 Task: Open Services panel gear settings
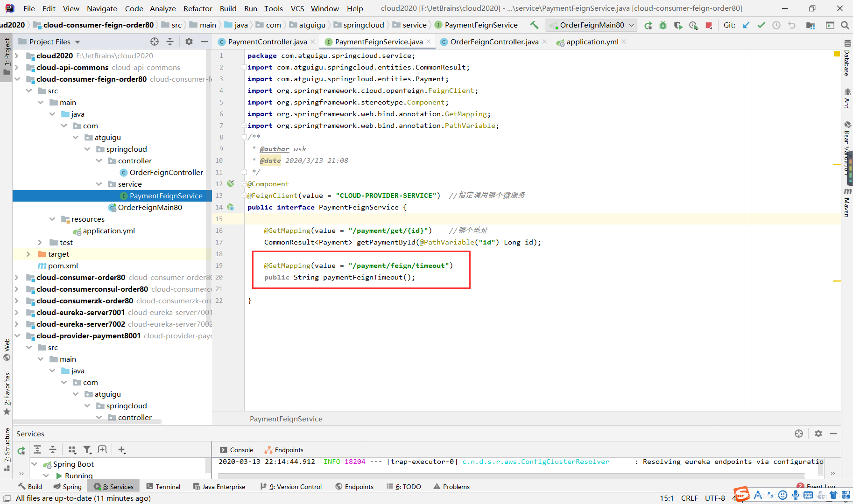(x=818, y=434)
